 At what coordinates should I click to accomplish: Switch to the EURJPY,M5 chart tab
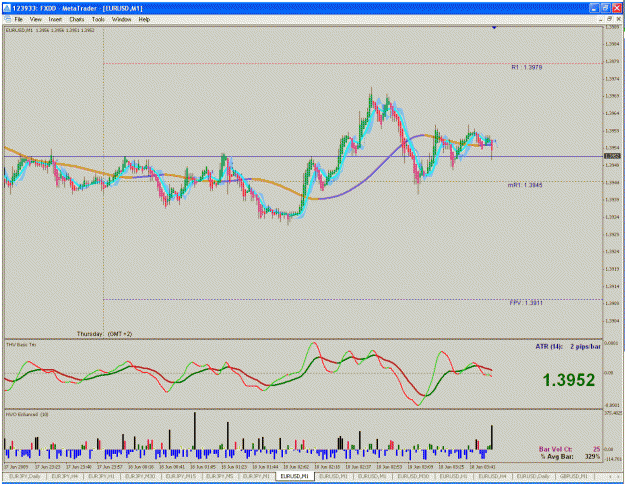[x=220, y=476]
